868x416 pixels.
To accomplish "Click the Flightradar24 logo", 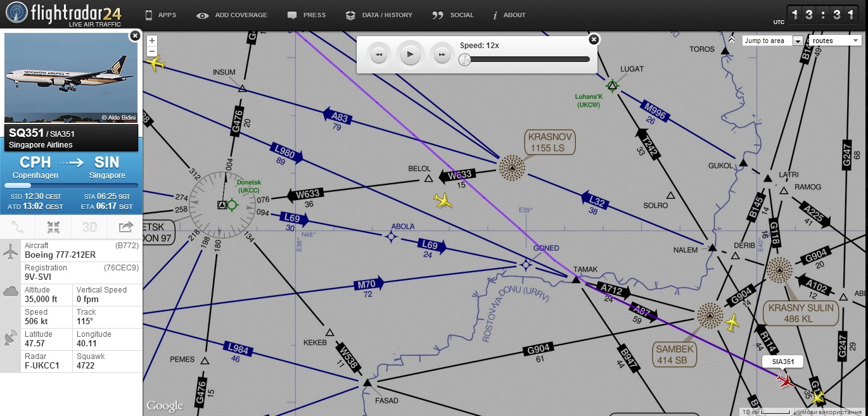I will pos(63,14).
